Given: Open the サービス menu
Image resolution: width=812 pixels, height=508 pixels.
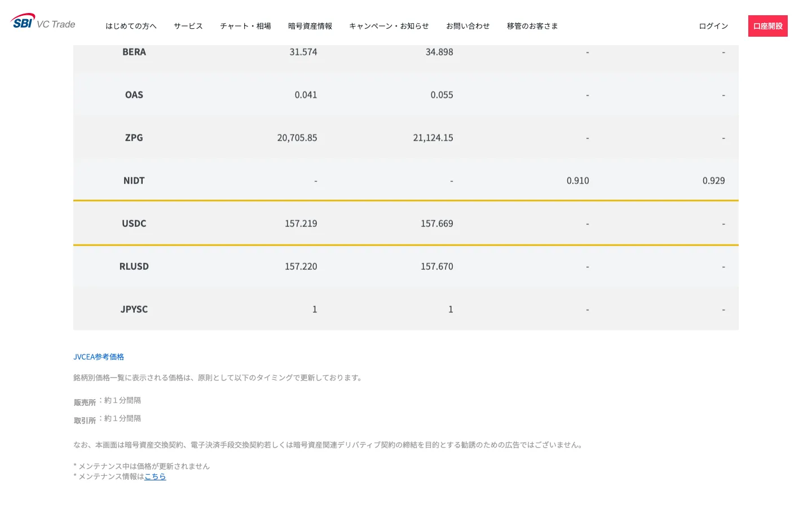Looking at the screenshot, I should [x=188, y=26].
